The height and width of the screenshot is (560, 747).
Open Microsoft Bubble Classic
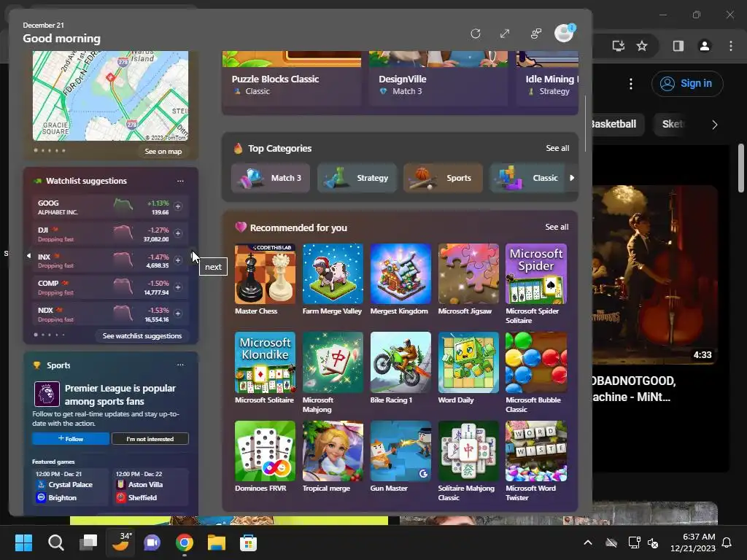click(x=536, y=373)
